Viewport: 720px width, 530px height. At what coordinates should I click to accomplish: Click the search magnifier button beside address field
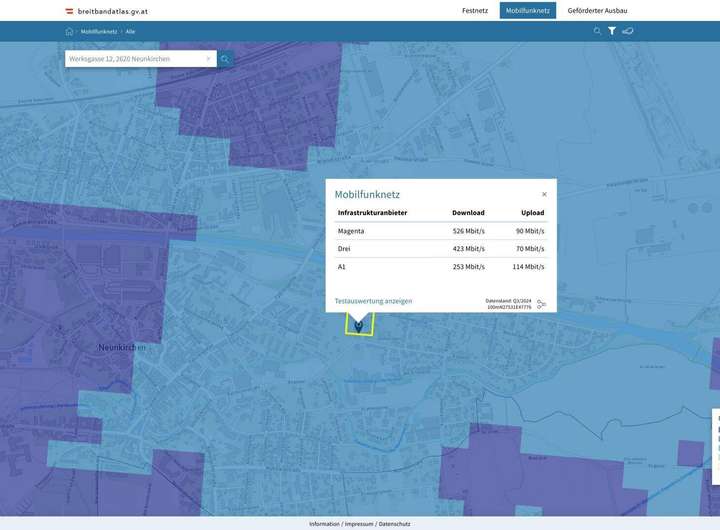coord(225,59)
